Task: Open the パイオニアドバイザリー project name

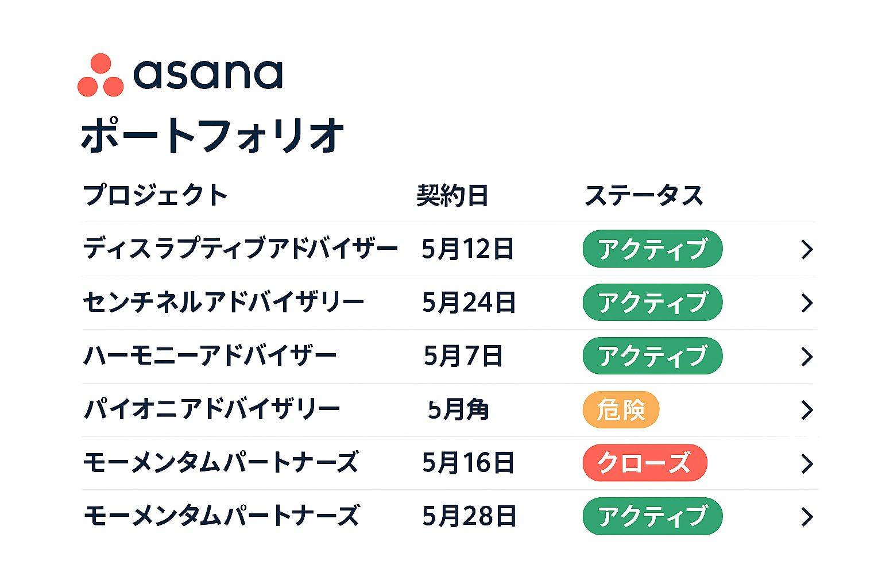Action: [x=212, y=410]
